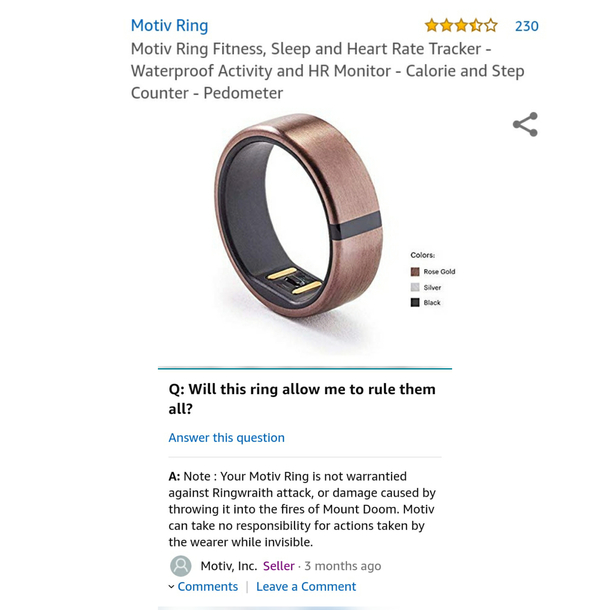
Task: Click the empty fifth rating star
Action: (x=491, y=26)
